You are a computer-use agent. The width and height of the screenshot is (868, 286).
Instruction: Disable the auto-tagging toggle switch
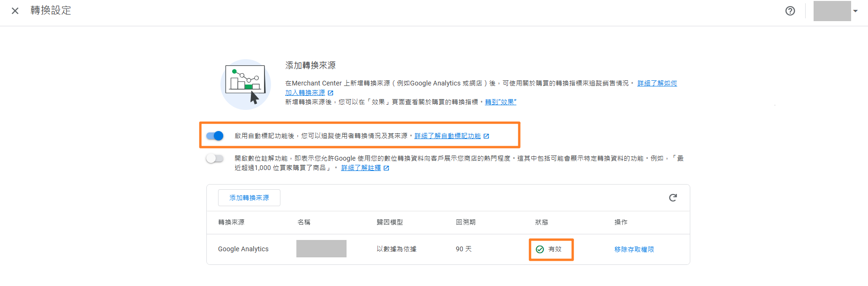(x=215, y=136)
